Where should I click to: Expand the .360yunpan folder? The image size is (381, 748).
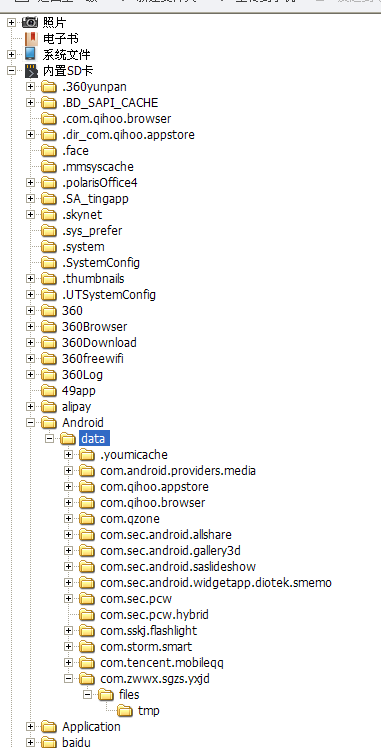point(31,86)
